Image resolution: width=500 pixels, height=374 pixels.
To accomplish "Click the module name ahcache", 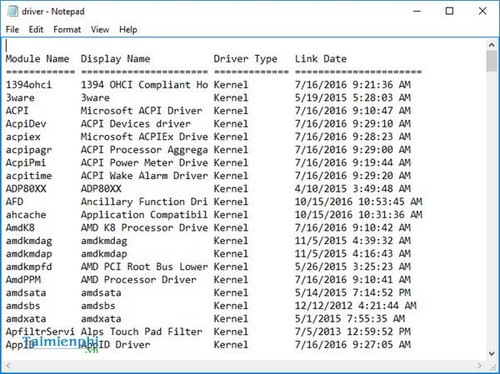I will [26, 215].
